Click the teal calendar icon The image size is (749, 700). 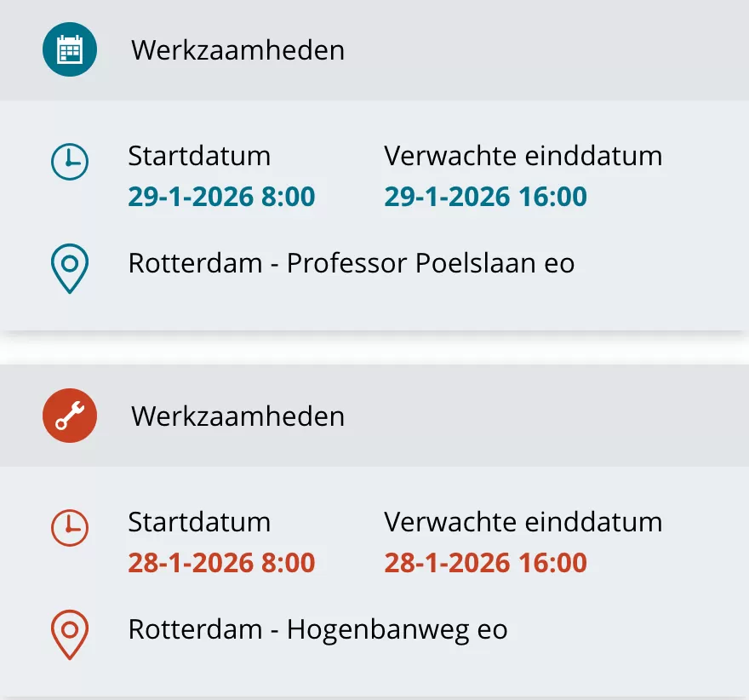click(x=70, y=49)
